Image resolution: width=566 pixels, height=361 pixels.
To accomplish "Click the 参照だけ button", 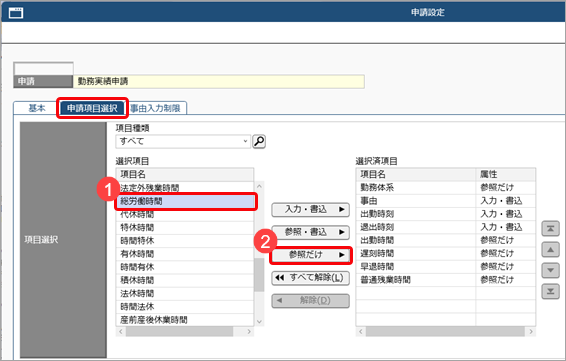I will point(310,255).
